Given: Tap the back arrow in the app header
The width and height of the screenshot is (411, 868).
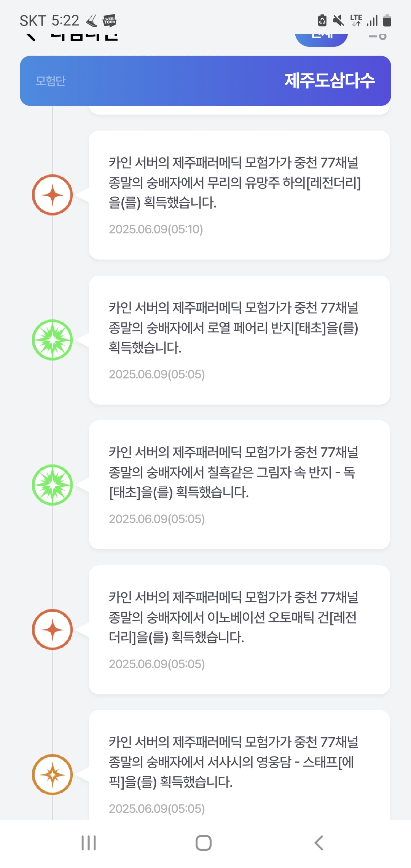Looking at the screenshot, I should coord(31,37).
